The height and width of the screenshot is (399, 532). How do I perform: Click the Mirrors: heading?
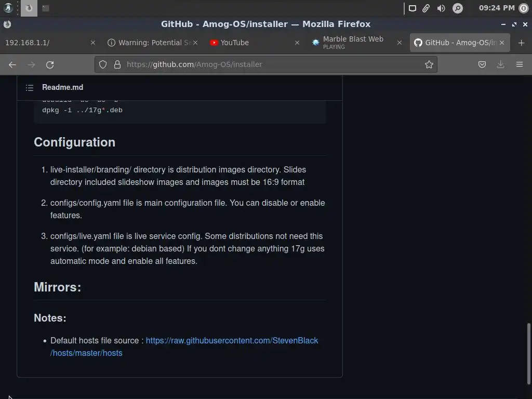[x=57, y=287]
